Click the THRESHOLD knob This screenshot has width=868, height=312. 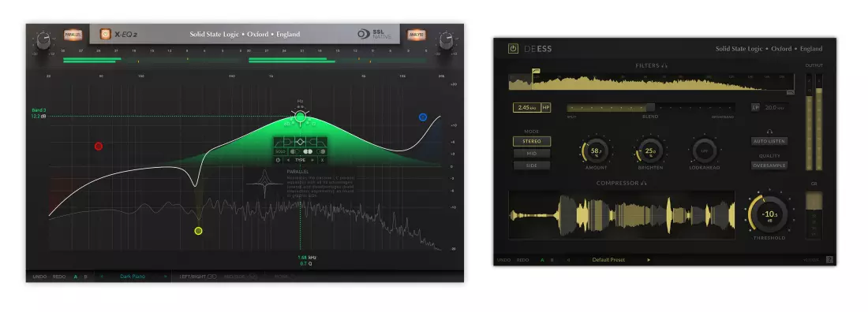pyautogui.click(x=770, y=214)
